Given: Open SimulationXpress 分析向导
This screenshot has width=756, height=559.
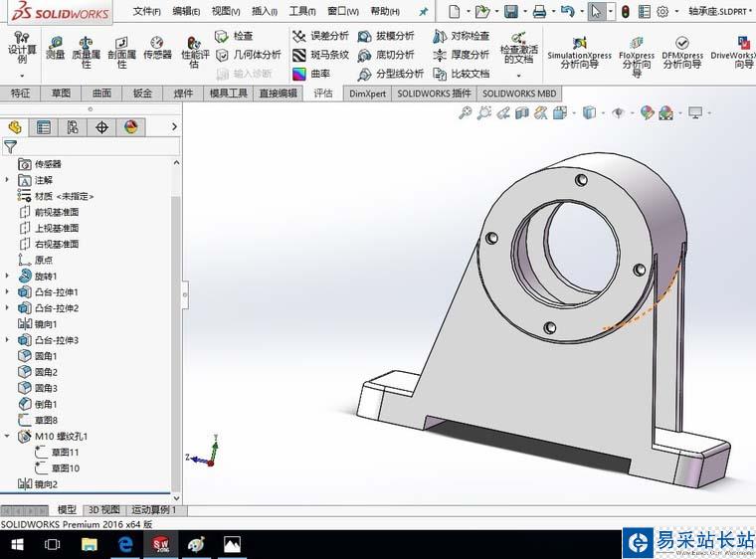Looking at the screenshot, I should 579,48.
